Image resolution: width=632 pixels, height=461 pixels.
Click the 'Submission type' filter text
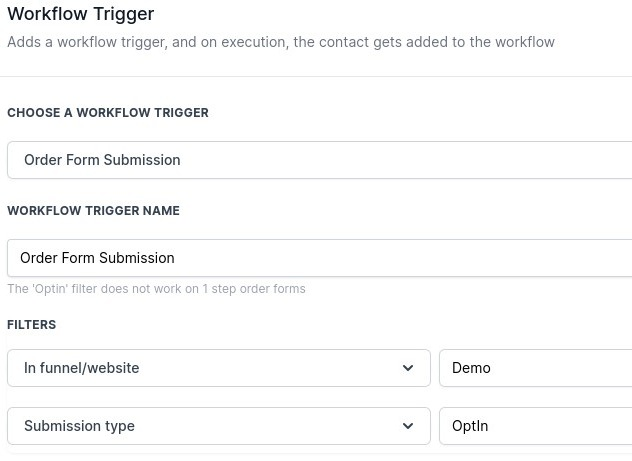click(79, 426)
